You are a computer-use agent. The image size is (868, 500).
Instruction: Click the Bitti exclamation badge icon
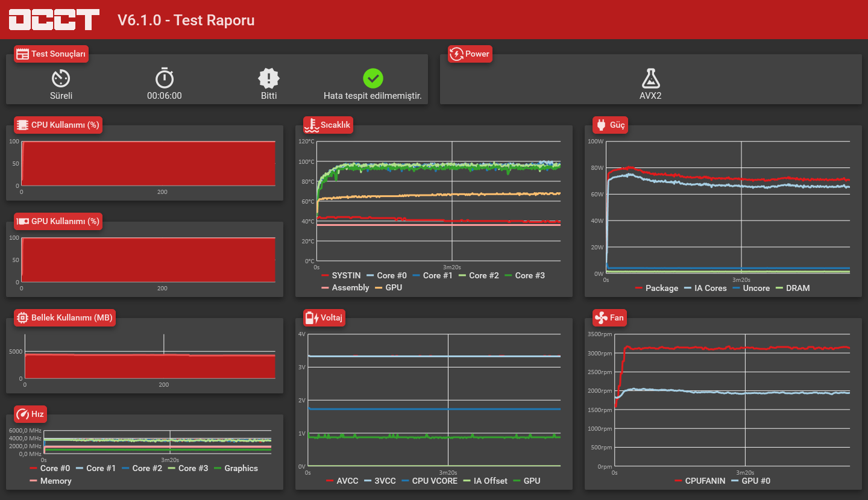click(x=269, y=78)
